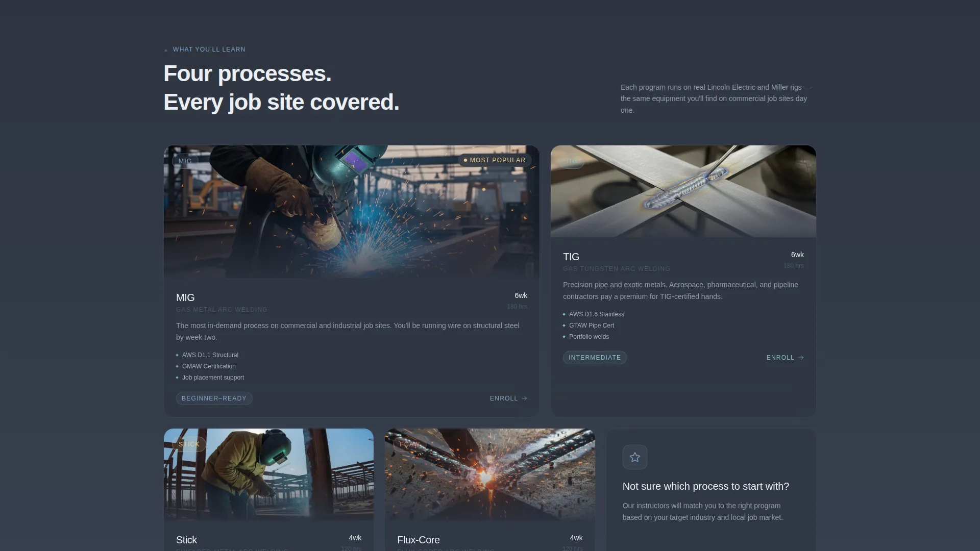The image size is (980, 551).
Task: Click 'Gas Tungsten Arc Welding' subtitle
Action: coord(617,269)
